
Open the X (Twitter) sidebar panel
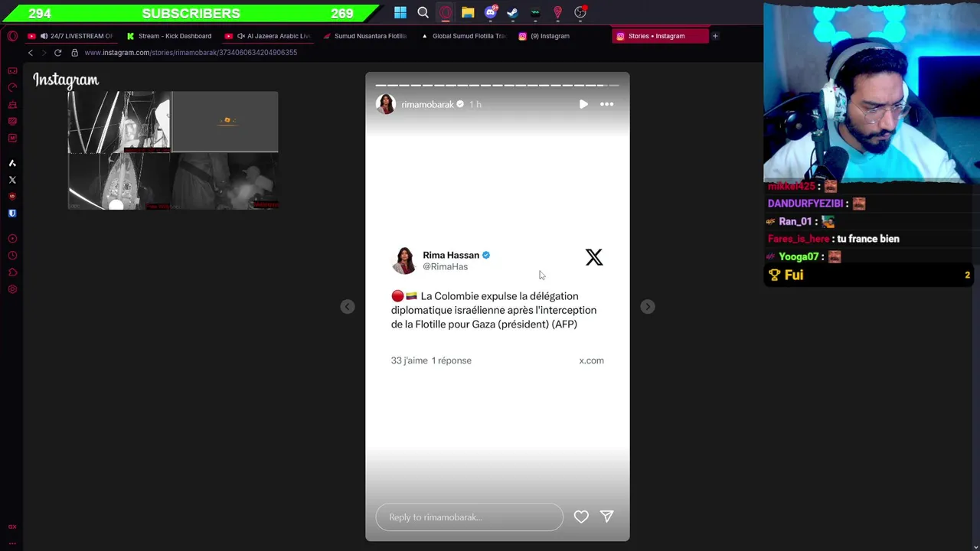[12, 180]
